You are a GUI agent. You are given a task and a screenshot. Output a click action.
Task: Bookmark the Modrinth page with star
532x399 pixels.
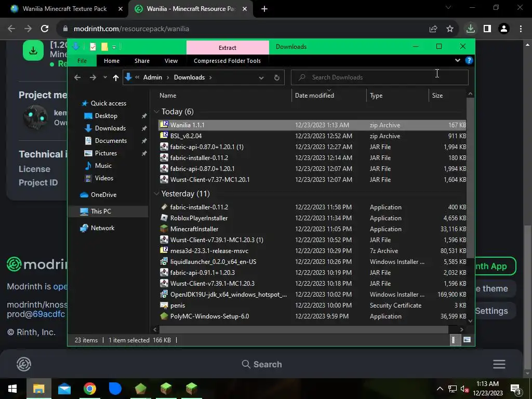[x=450, y=29]
